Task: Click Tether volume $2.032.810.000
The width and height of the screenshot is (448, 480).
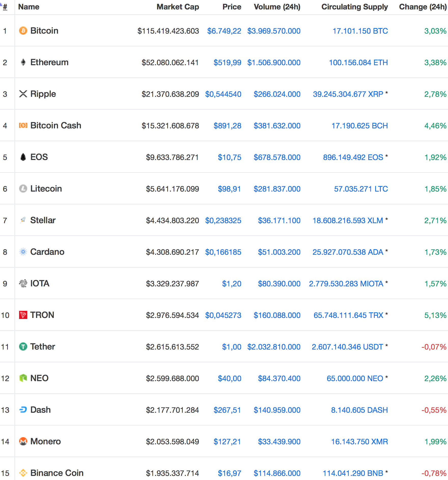Action: [274, 347]
